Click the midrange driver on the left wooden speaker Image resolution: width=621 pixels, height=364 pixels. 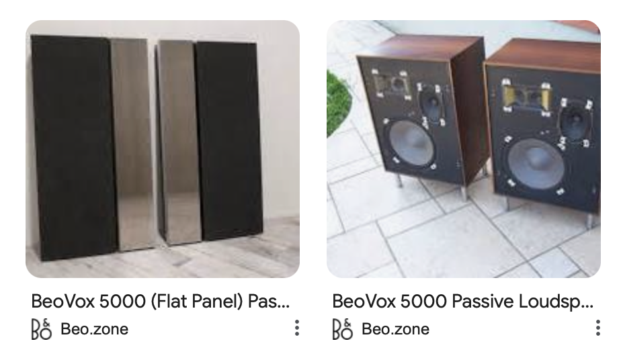point(431,105)
